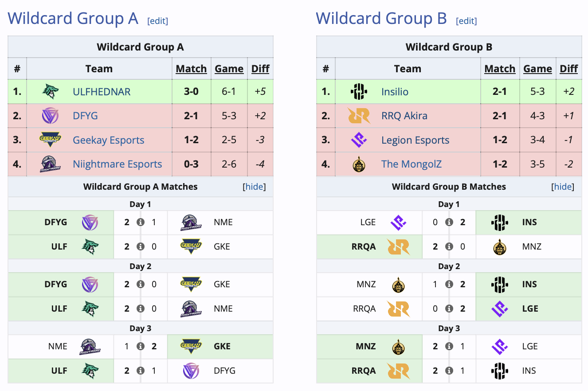Click the Geekay Esports logo

51,140
